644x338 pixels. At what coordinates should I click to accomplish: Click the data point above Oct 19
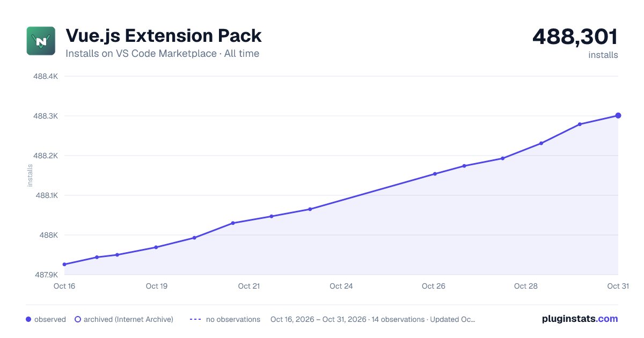coord(156,247)
